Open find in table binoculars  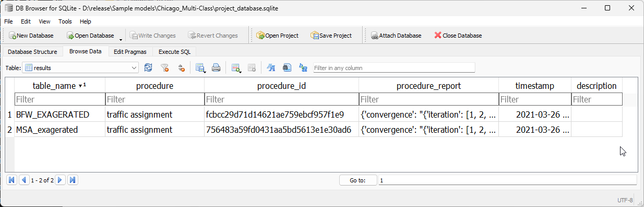pyautogui.click(x=287, y=67)
